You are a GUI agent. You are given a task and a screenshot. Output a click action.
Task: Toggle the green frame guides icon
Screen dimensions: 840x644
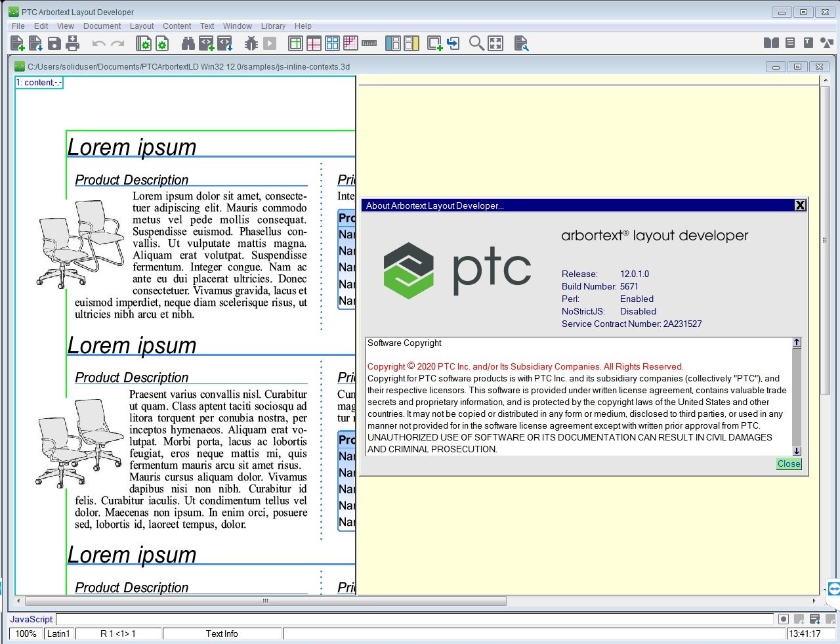[296, 43]
